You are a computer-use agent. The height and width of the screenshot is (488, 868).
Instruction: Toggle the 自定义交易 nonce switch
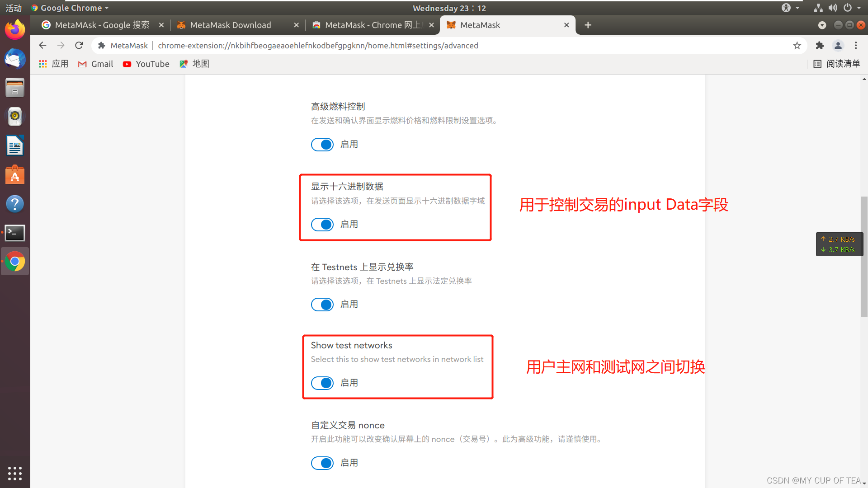point(322,463)
